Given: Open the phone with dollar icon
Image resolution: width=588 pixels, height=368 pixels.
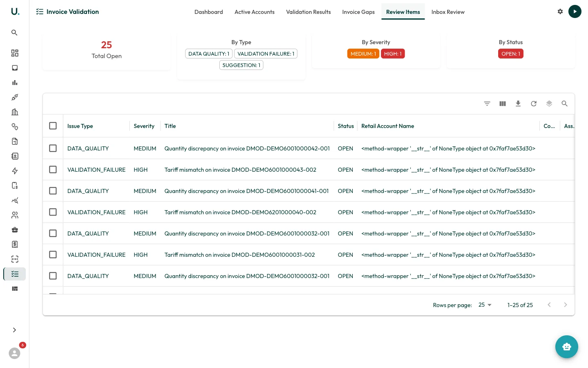Looking at the screenshot, I should [15, 186].
